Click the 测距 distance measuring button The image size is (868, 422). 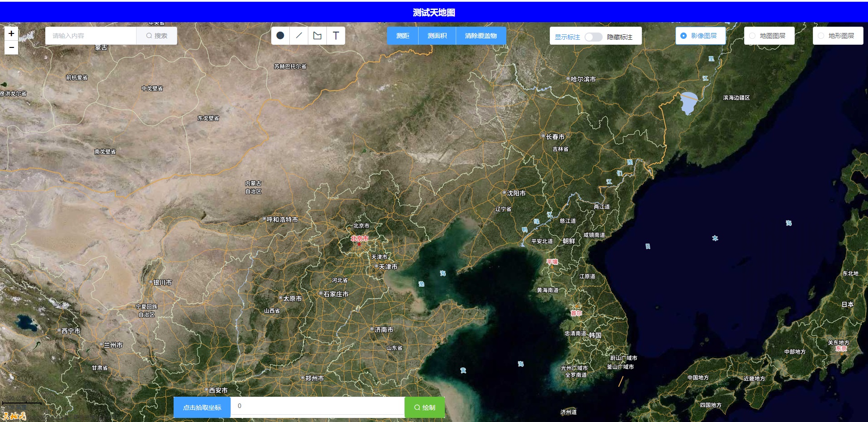(402, 36)
